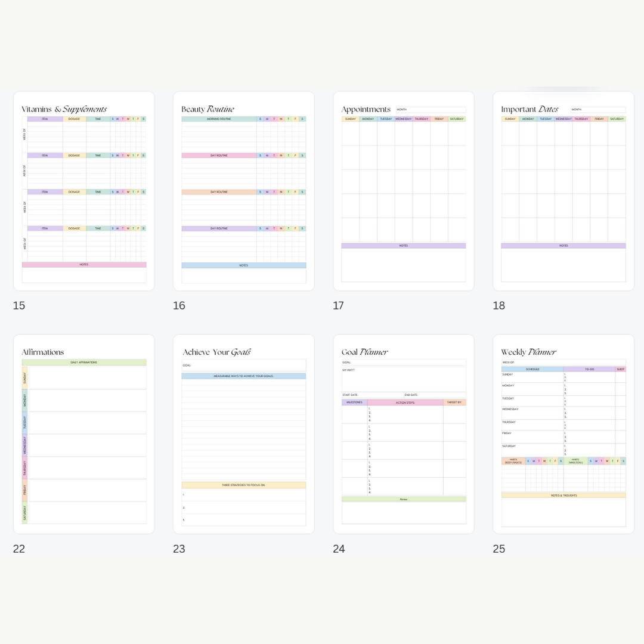Viewport: 644px width, 644px height.
Task: Open the Beauty Routine page thumbnail
Action: click(x=243, y=191)
